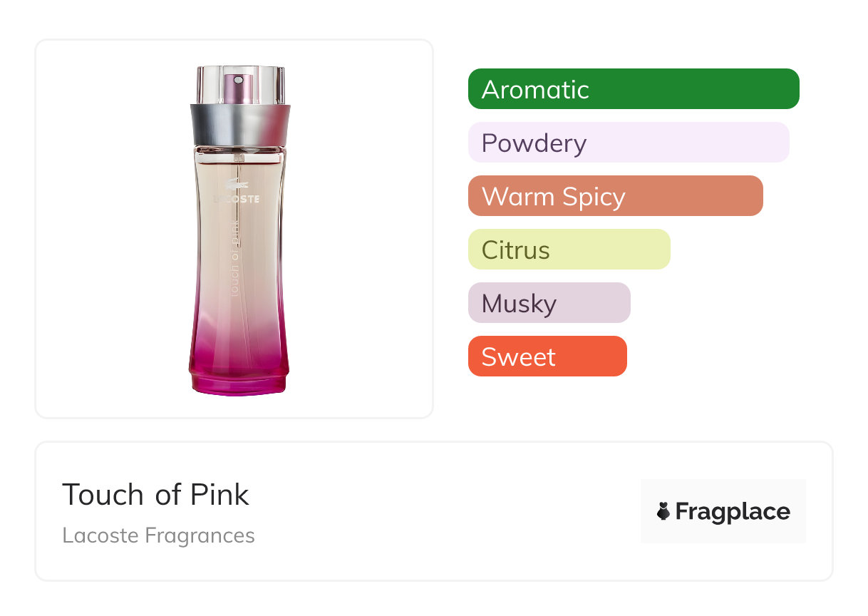
Task: Click the pink spray nozzle atop bottle
Action: [x=238, y=86]
